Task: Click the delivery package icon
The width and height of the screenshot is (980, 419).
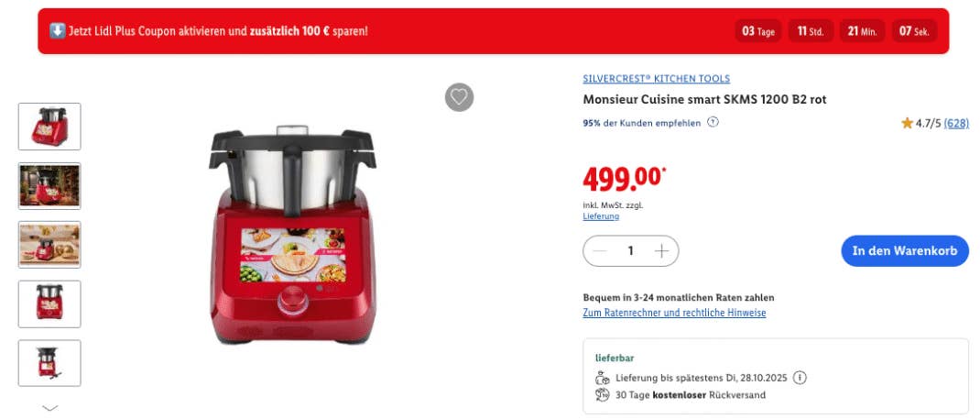Action: point(603,378)
